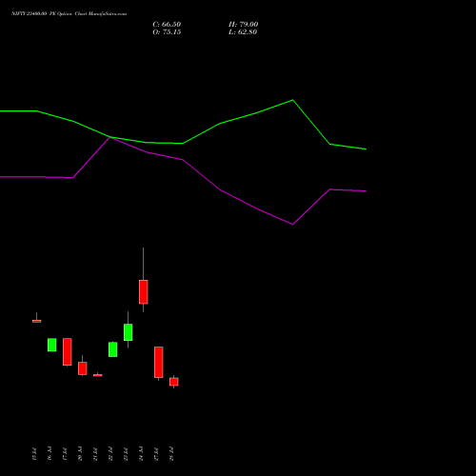The height and width of the screenshot is (476, 476).
Task: Select the 15 Jul date label
Action: 34,454
